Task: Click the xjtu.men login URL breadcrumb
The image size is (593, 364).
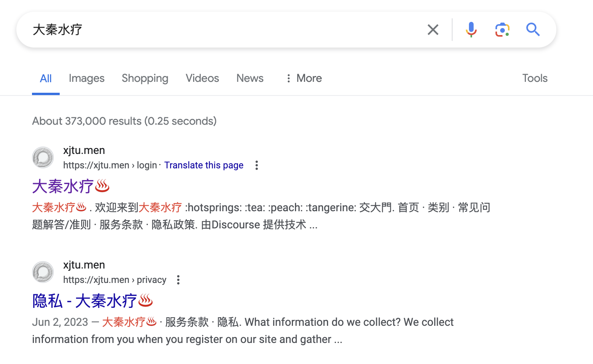Action: pyautogui.click(x=110, y=165)
